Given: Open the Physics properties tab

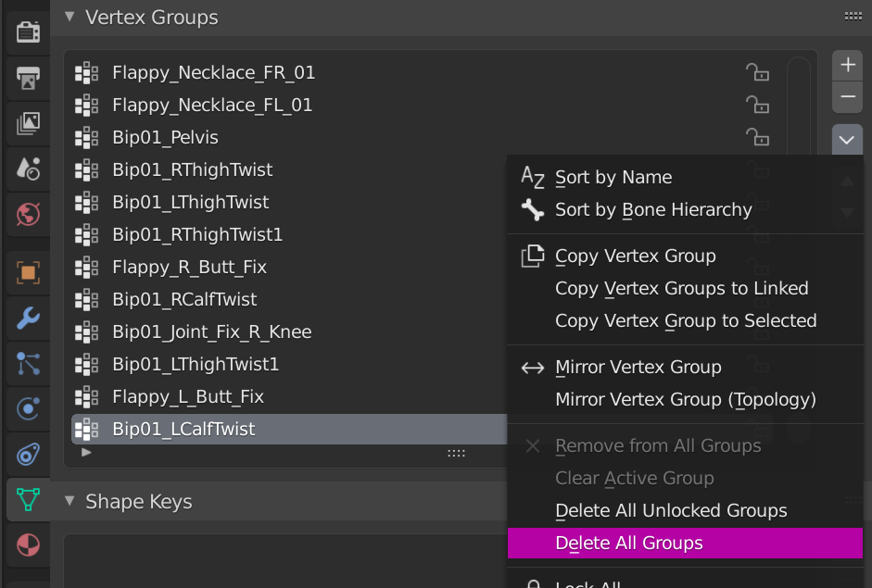Looking at the screenshot, I should pos(28,409).
